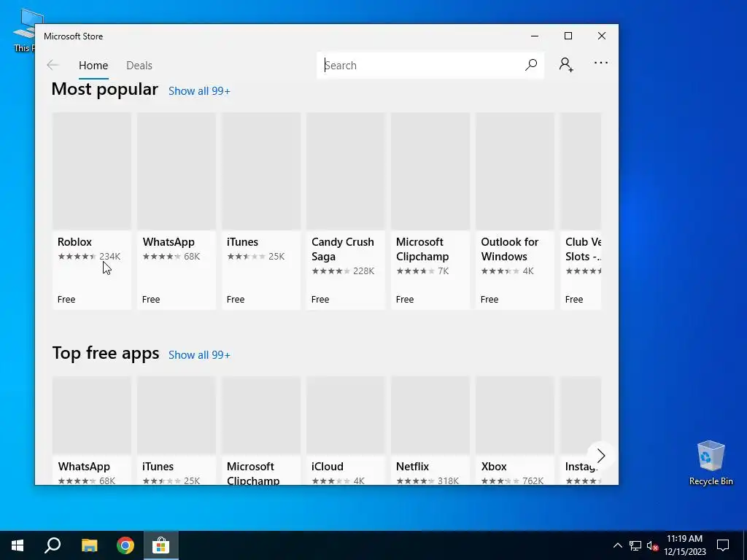Open taskbar search magnifier
The height and width of the screenshot is (560, 747).
pos(53,545)
